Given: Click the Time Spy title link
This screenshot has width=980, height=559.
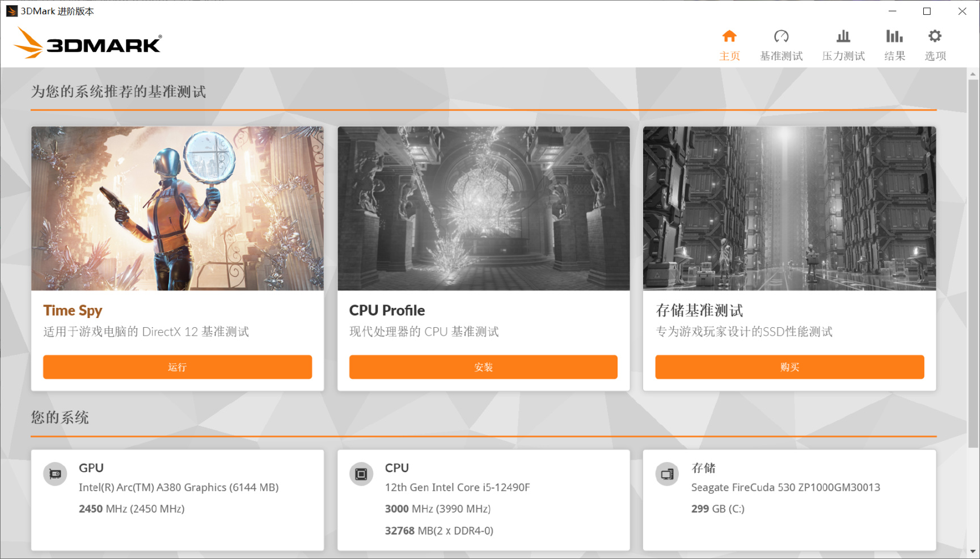Looking at the screenshot, I should [x=73, y=311].
